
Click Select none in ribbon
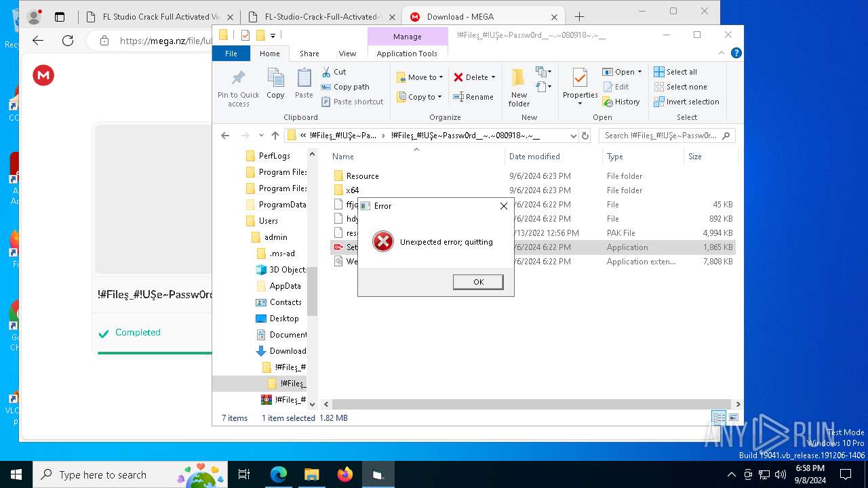680,87
